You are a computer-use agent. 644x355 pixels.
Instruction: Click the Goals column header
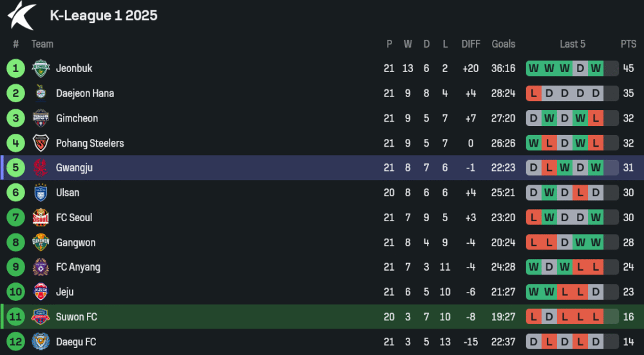(503, 44)
